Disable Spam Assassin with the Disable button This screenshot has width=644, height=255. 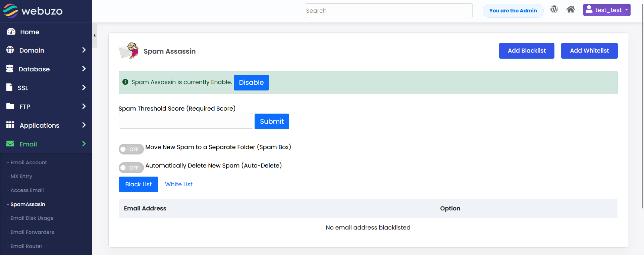251,82
